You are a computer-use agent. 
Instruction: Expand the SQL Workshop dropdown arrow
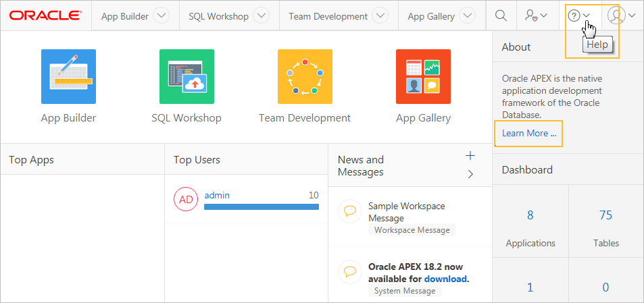[260, 16]
